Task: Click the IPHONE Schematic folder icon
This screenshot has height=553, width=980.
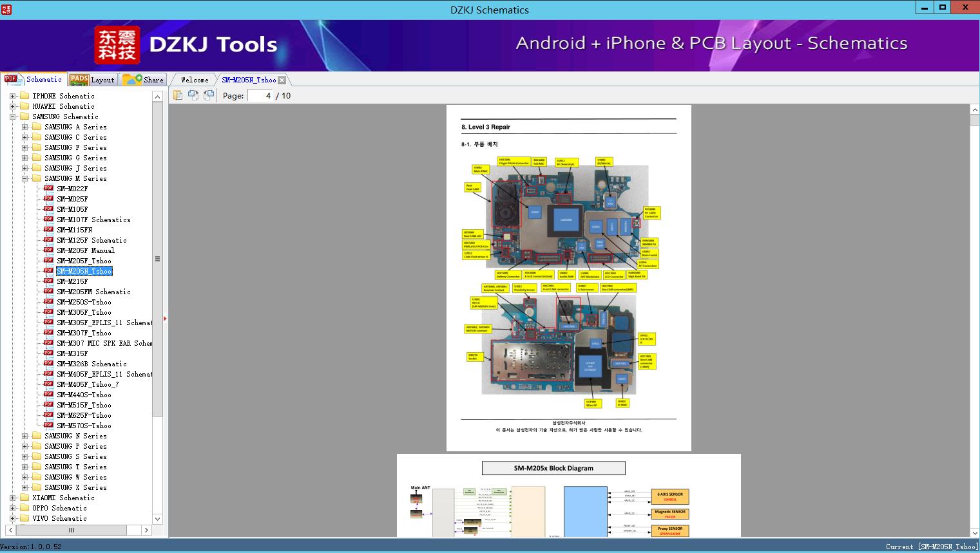Action: click(x=24, y=96)
